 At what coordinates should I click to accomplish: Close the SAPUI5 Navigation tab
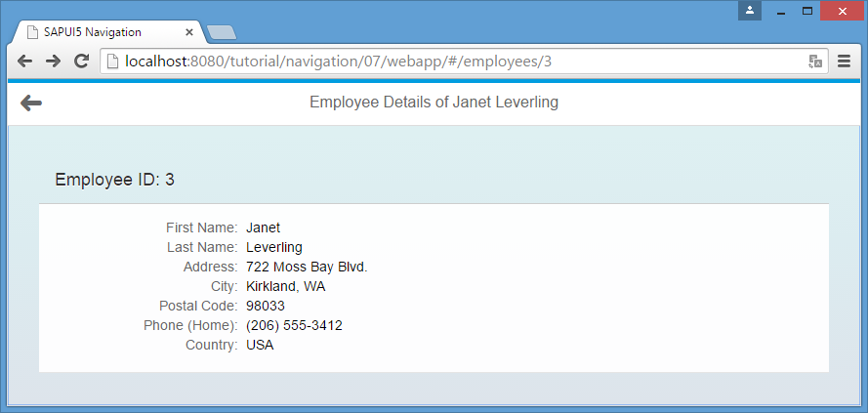click(189, 31)
